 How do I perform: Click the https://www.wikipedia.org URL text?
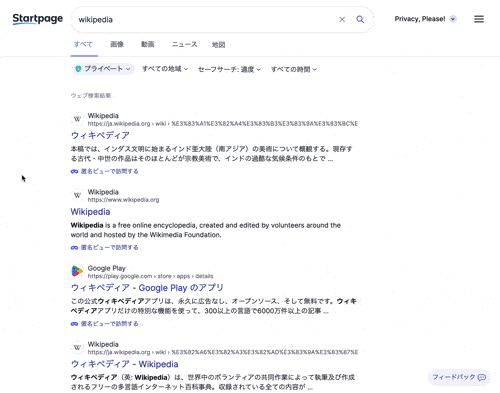[123, 200]
